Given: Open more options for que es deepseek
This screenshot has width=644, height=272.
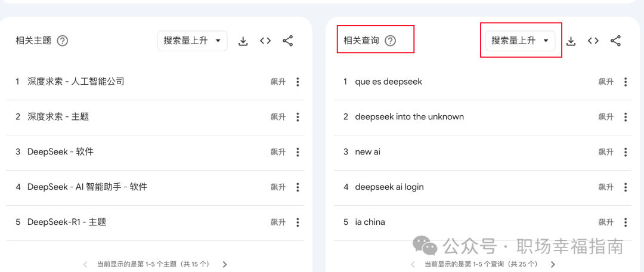Looking at the screenshot, I should [626, 82].
